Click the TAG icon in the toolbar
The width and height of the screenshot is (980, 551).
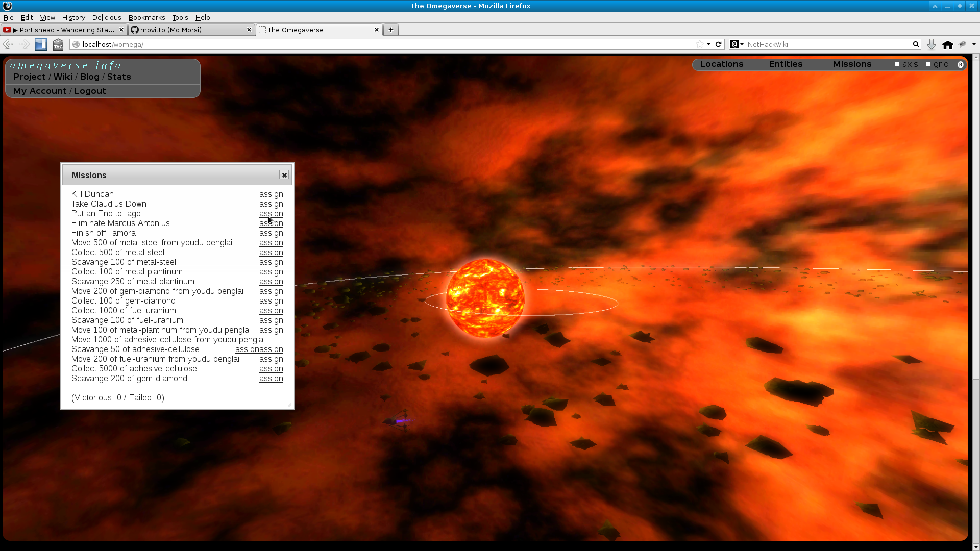point(58,44)
